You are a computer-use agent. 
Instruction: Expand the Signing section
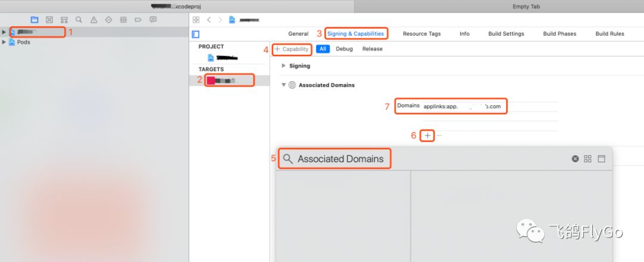284,66
